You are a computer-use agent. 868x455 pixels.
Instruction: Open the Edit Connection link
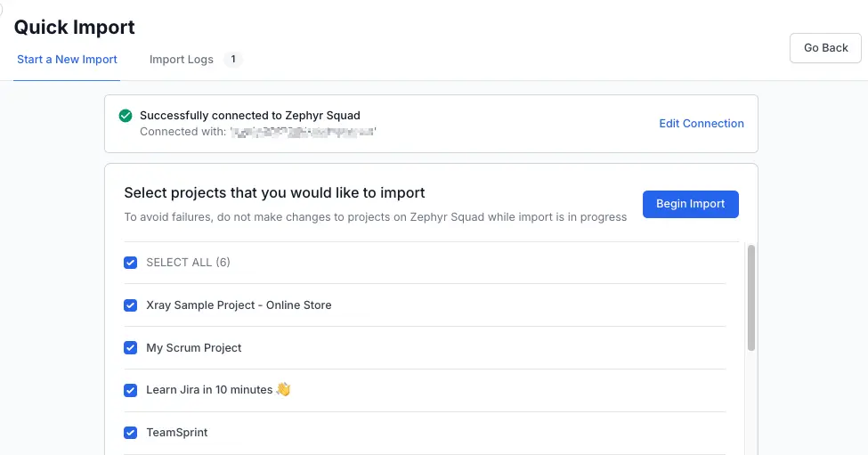pyautogui.click(x=701, y=124)
